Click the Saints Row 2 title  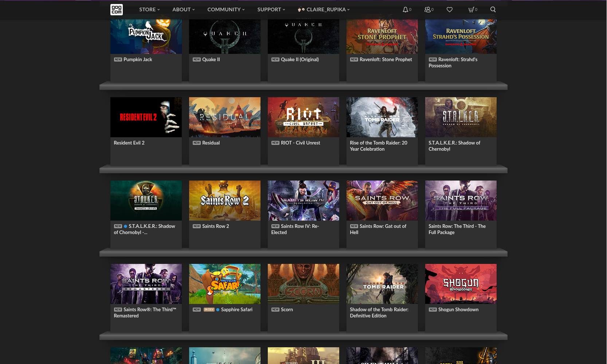tap(216, 226)
